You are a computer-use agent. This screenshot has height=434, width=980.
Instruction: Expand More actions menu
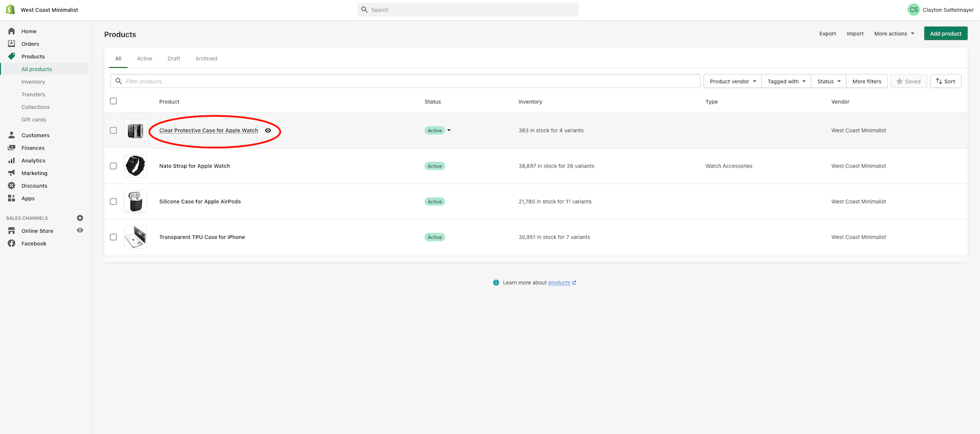click(894, 33)
